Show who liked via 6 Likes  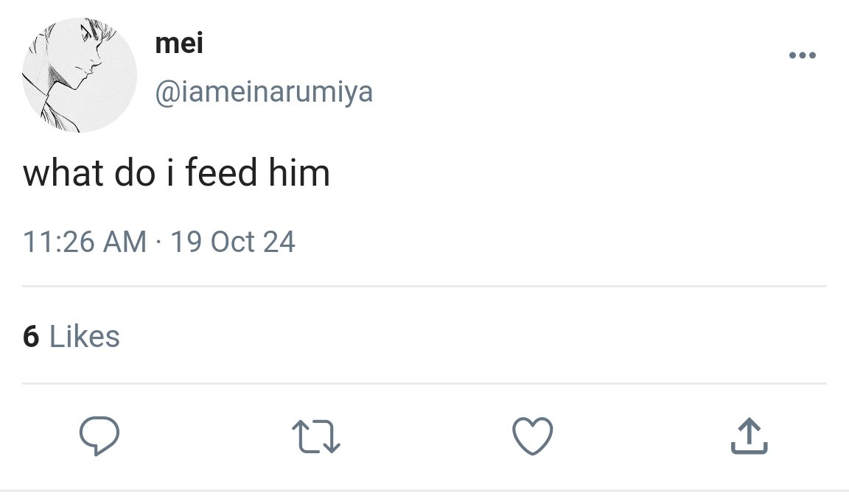click(x=71, y=336)
